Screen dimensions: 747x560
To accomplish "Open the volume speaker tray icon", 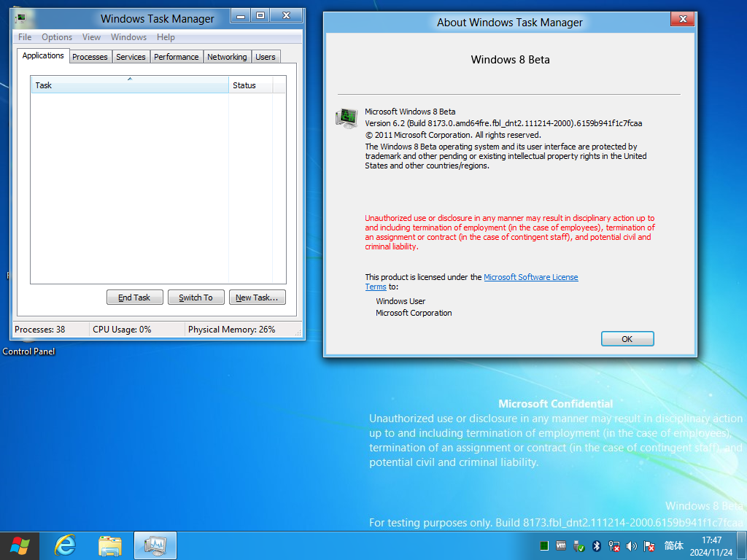I will 632,545.
